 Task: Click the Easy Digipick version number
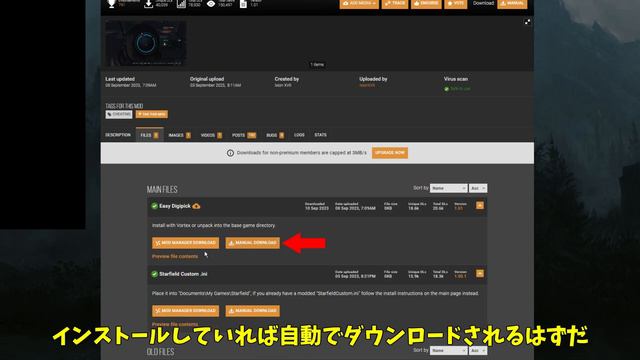pyautogui.click(x=459, y=208)
